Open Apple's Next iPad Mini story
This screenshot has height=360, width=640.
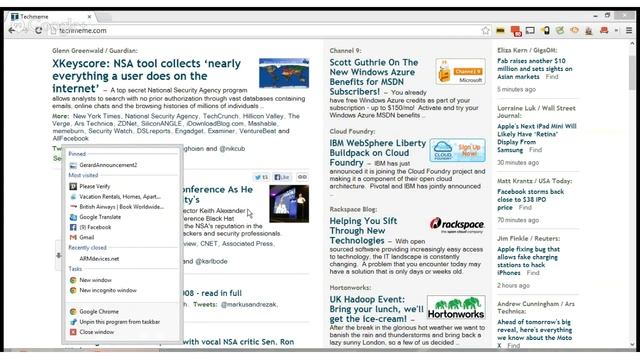[x=536, y=138]
